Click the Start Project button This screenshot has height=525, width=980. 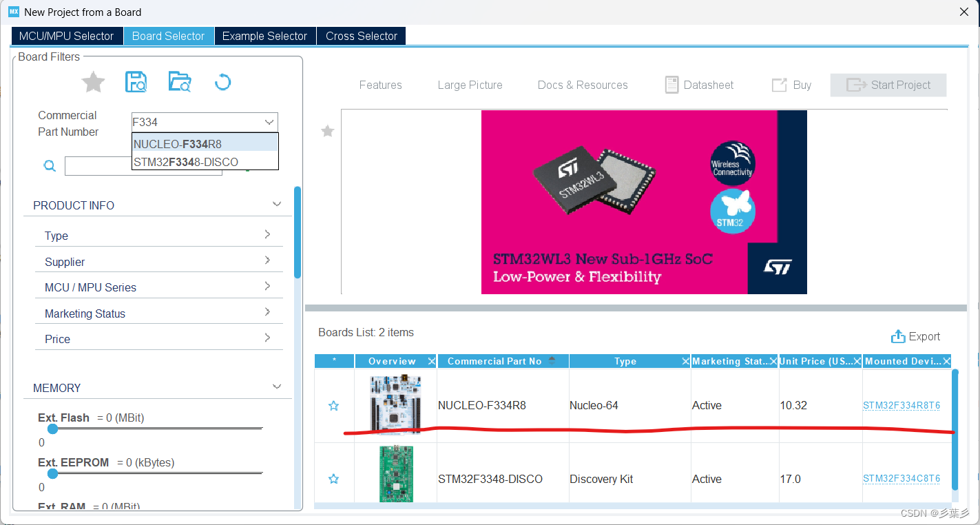(x=888, y=85)
